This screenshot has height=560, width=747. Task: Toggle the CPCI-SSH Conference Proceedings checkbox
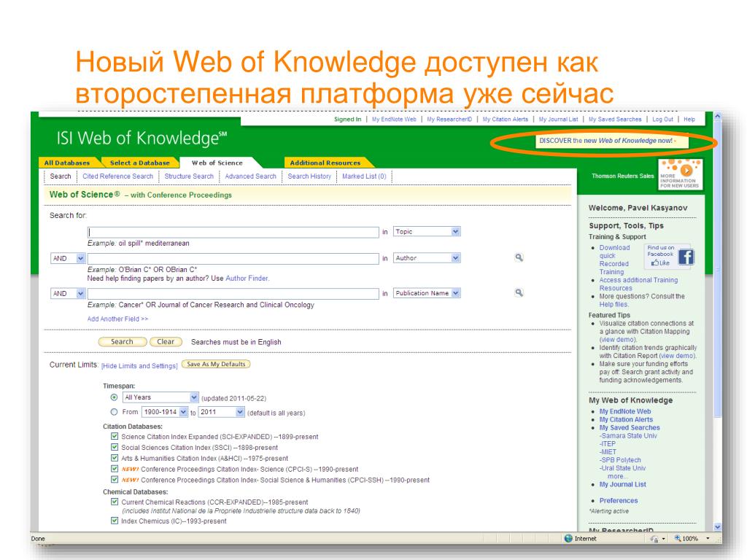[x=115, y=480]
